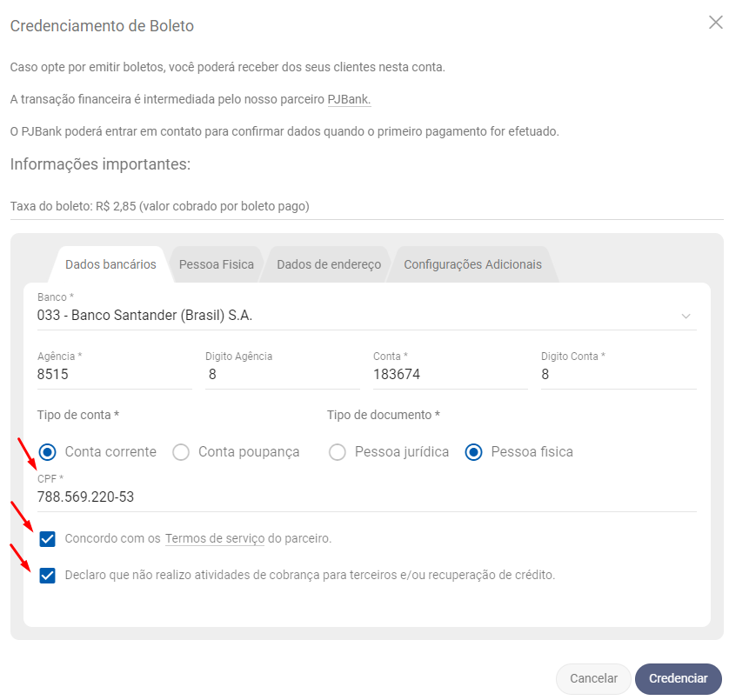
Task: Uncheck the third-party collection declaration checkbox
Action: pos(48,575)
